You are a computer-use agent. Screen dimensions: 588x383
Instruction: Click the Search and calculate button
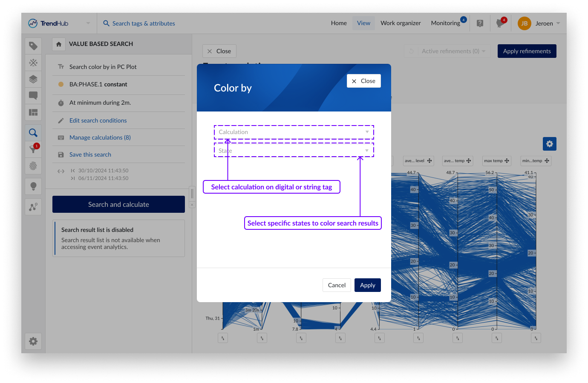pos(118,204)
